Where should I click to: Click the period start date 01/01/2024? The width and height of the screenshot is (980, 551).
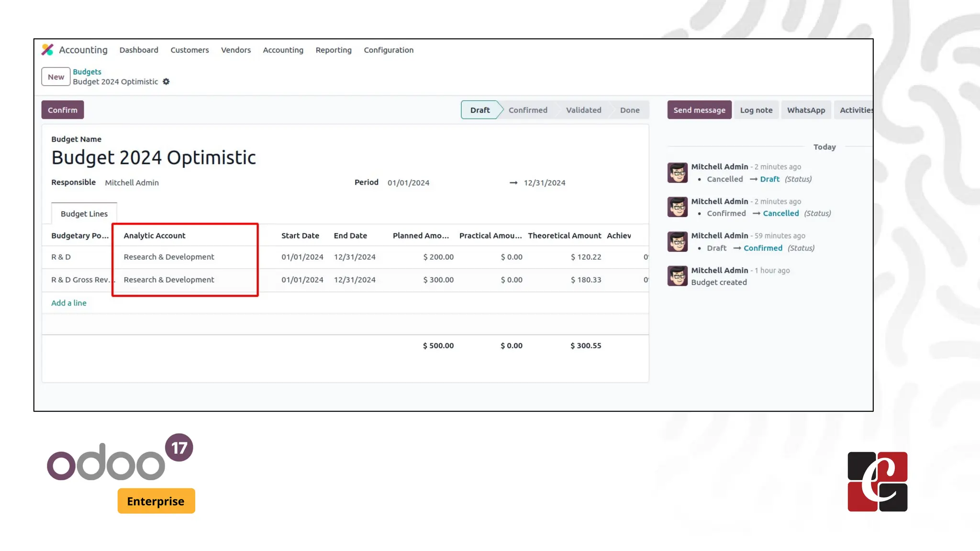[408, 183]
